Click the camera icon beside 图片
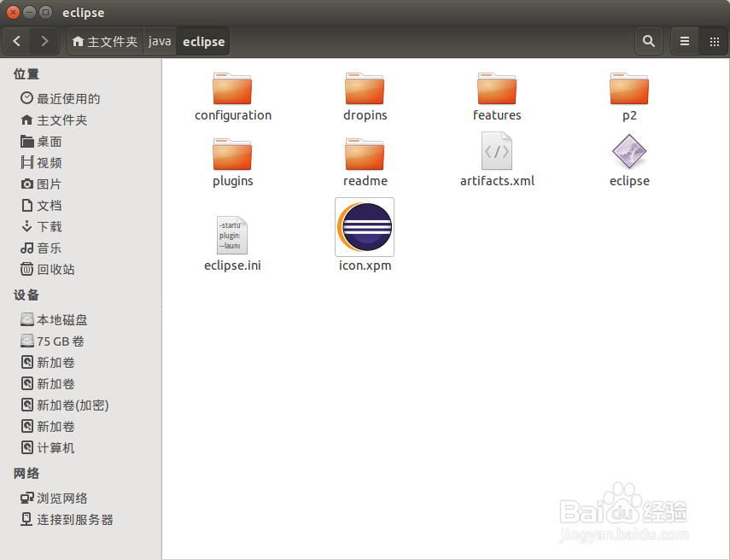The width and height of the screenshot is (730, 560). click(x=27, y=184)
